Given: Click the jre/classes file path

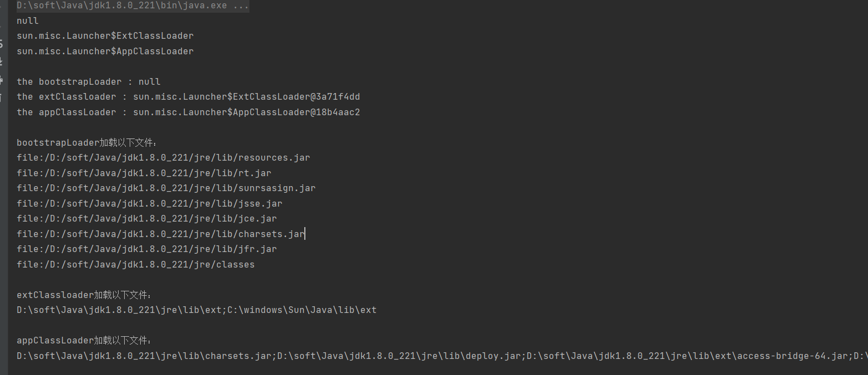Looking at the screenshot, I should 136,265.
